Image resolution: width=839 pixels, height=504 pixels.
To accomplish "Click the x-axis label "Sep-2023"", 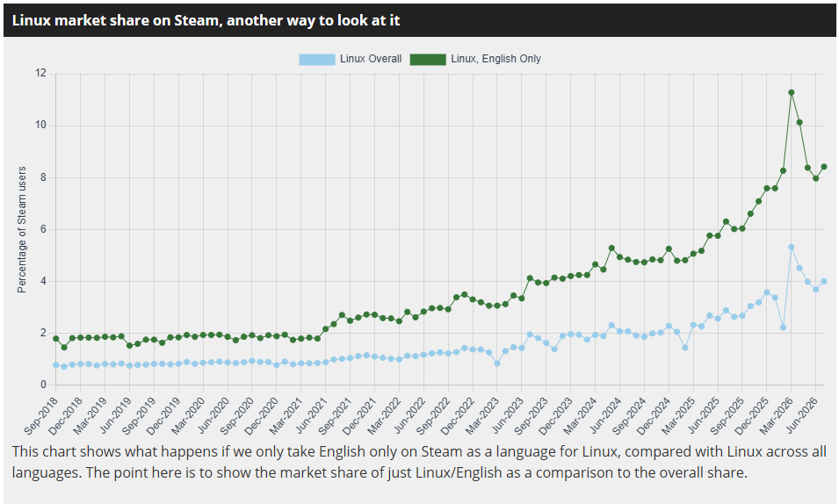I will (532, 415).
